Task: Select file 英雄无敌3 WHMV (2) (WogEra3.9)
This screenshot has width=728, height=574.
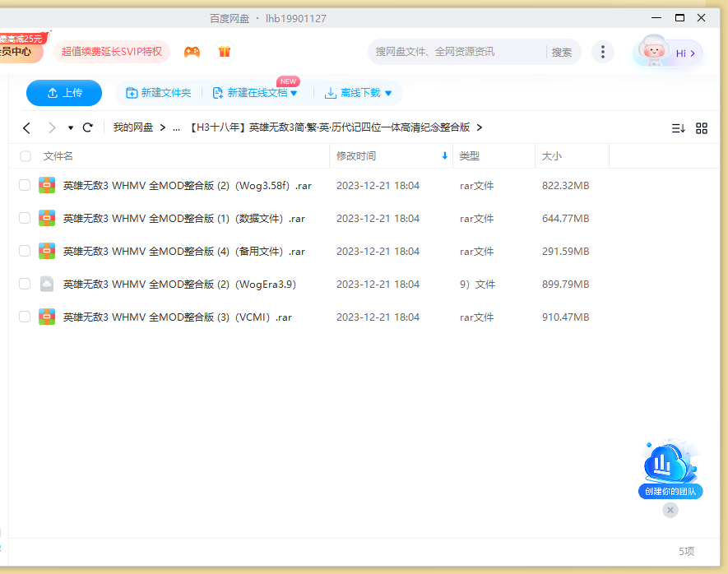Action: coord(179,285)
